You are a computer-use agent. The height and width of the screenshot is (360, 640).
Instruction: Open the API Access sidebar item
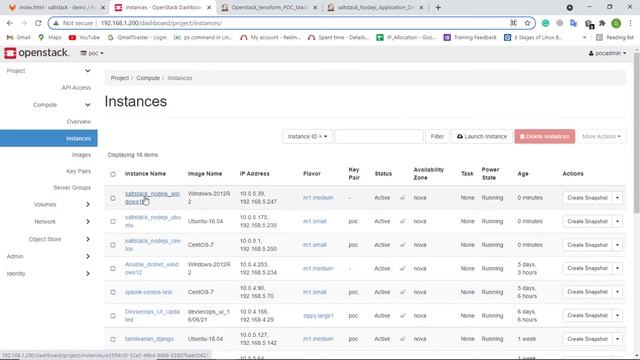click(76, 88)
